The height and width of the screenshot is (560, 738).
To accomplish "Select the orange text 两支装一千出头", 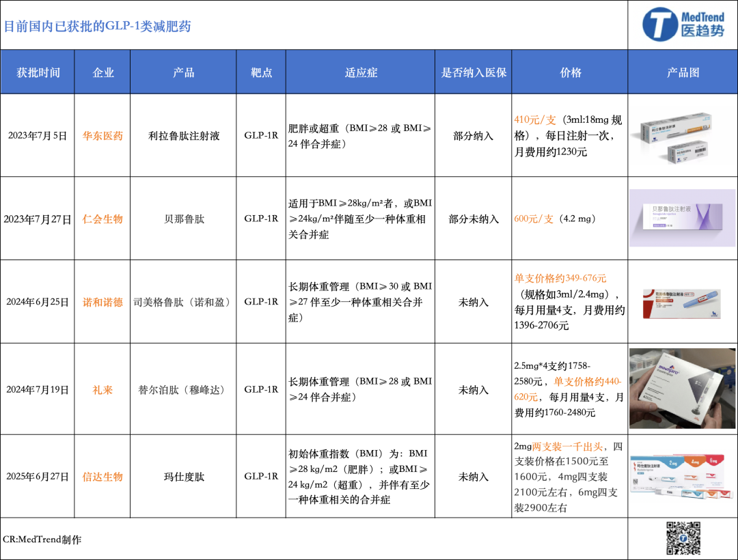I will click(567, 446).
